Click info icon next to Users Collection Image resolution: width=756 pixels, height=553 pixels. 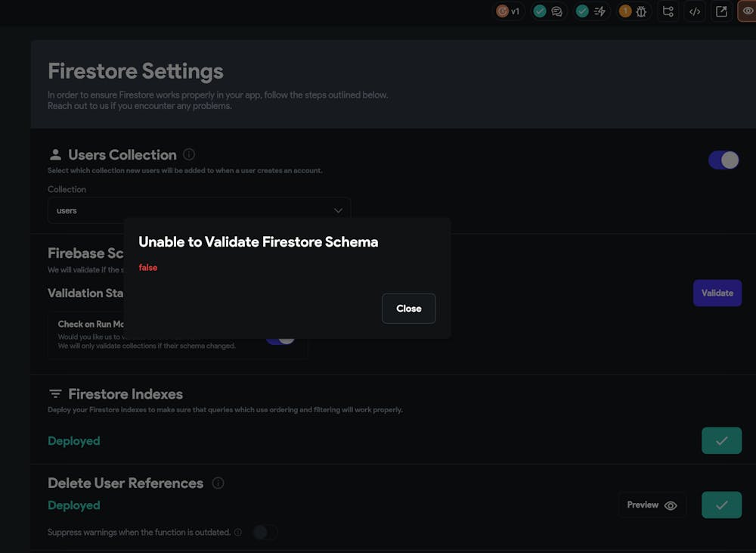(189, 154)
